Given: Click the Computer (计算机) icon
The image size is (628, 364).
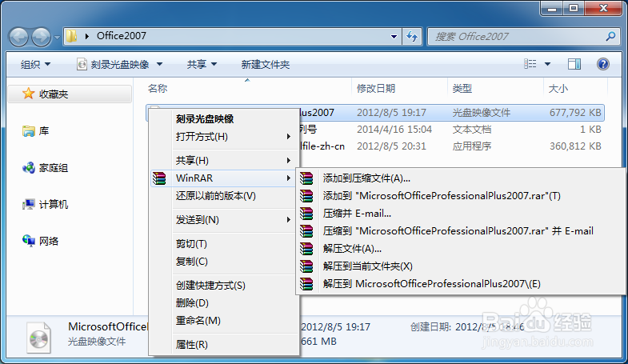Looking at the screenshot, I should tap(29, 205).
